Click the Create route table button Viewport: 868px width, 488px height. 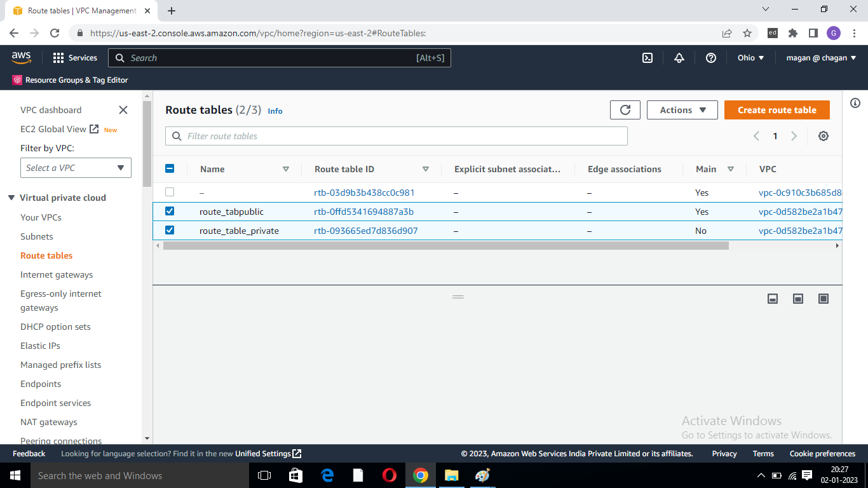click(776, 109)
